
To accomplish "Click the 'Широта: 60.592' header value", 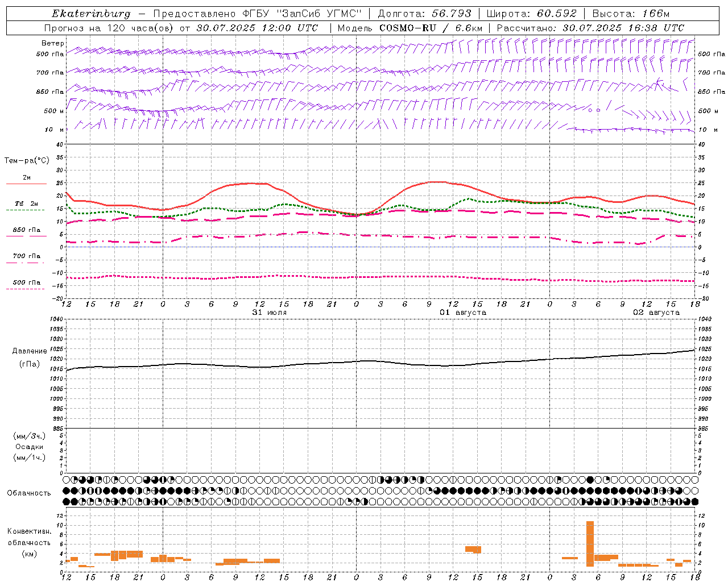I will (531, 14).
